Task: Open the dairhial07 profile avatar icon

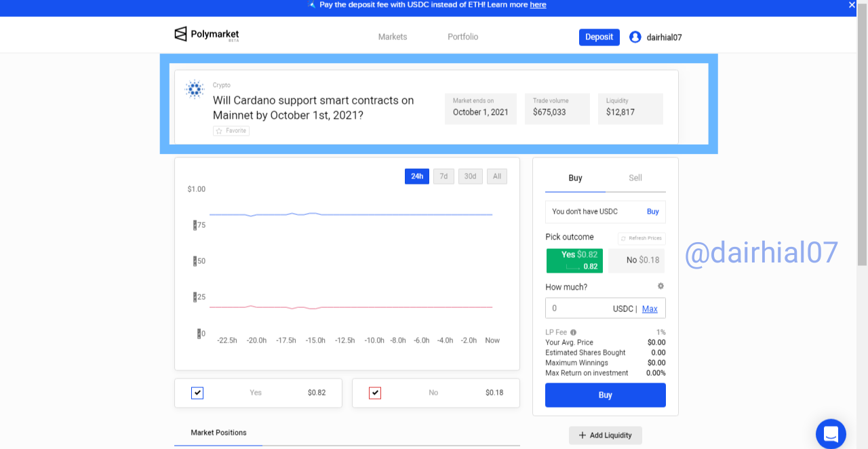Action: [635, 37]
